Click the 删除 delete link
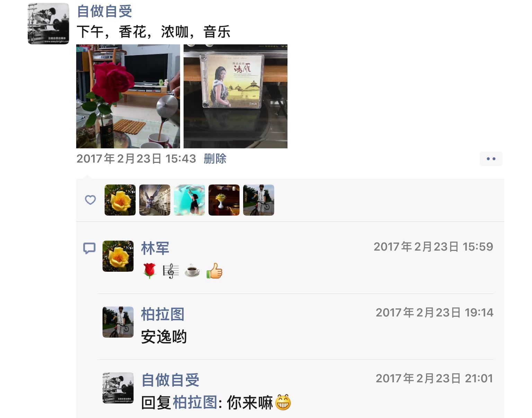The height and width of the screenshot is (418, 532). tap(215, 159)
